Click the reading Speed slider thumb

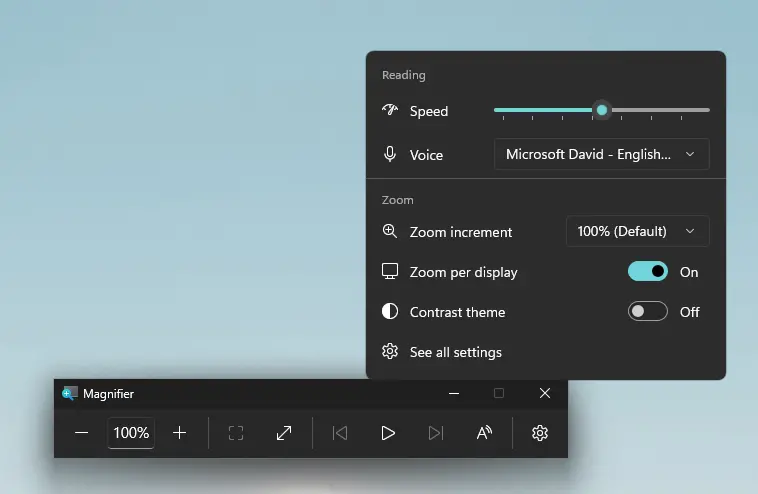[x=602, y=110]
